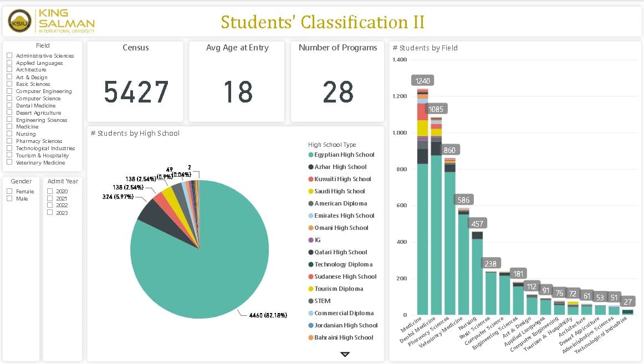Highlight Omani High School in legend

click(339, 228)
